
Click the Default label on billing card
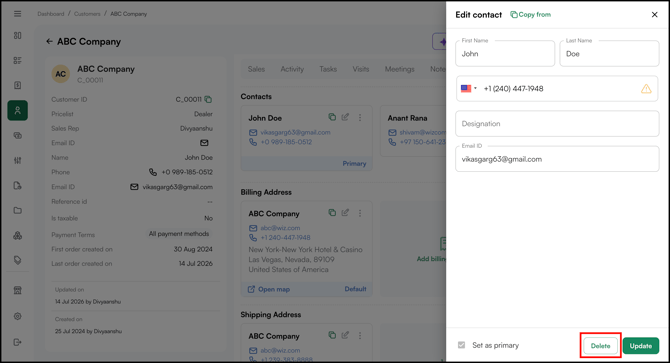point(355,289)
